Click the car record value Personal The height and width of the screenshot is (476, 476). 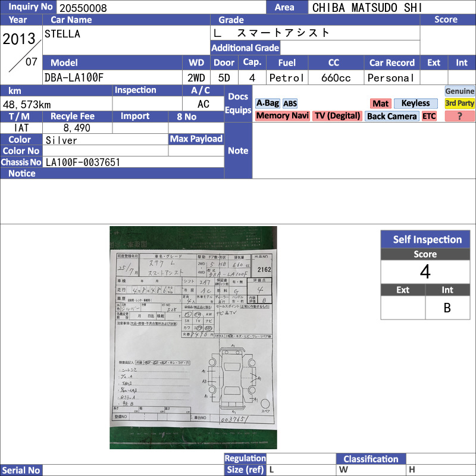click(x=391, y=78)
